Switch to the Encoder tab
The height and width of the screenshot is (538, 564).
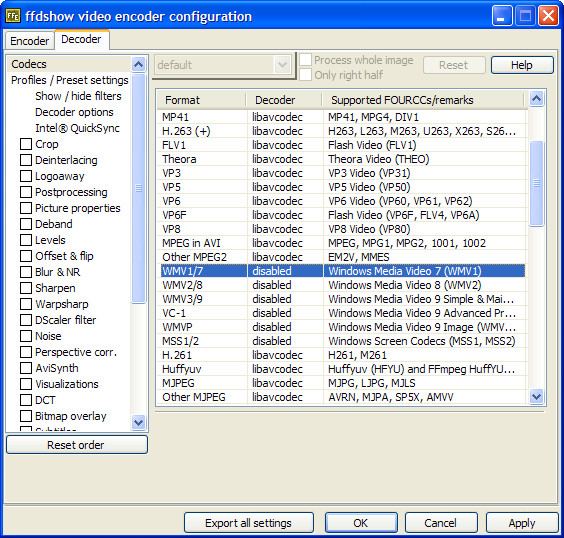click(29, 41)
